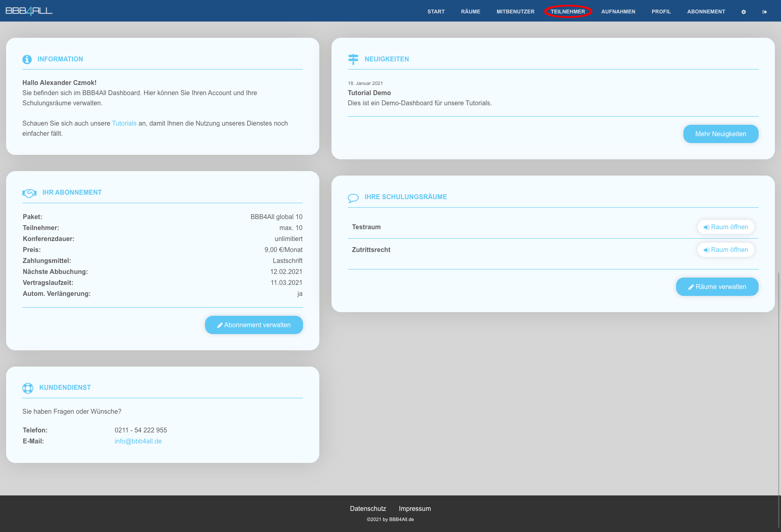Click the PROFIL navigation icon

tap(660, 11)
